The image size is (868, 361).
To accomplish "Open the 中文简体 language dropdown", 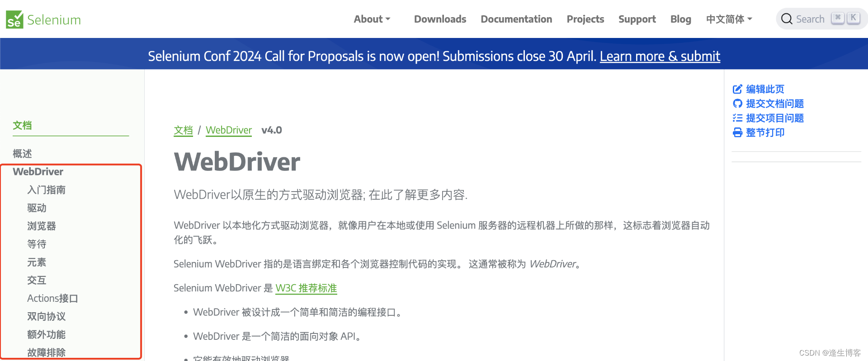I will (729, 19).
